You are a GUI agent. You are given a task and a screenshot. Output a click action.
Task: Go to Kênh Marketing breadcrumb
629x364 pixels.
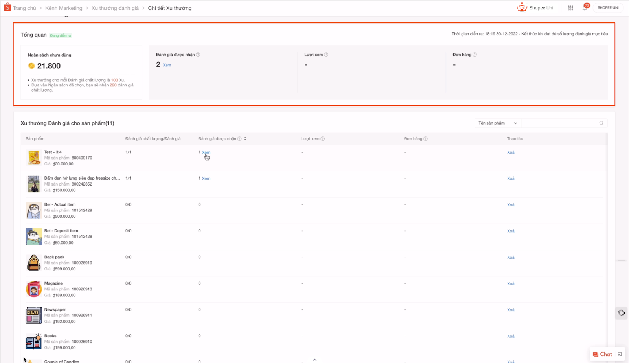point(64,8)
